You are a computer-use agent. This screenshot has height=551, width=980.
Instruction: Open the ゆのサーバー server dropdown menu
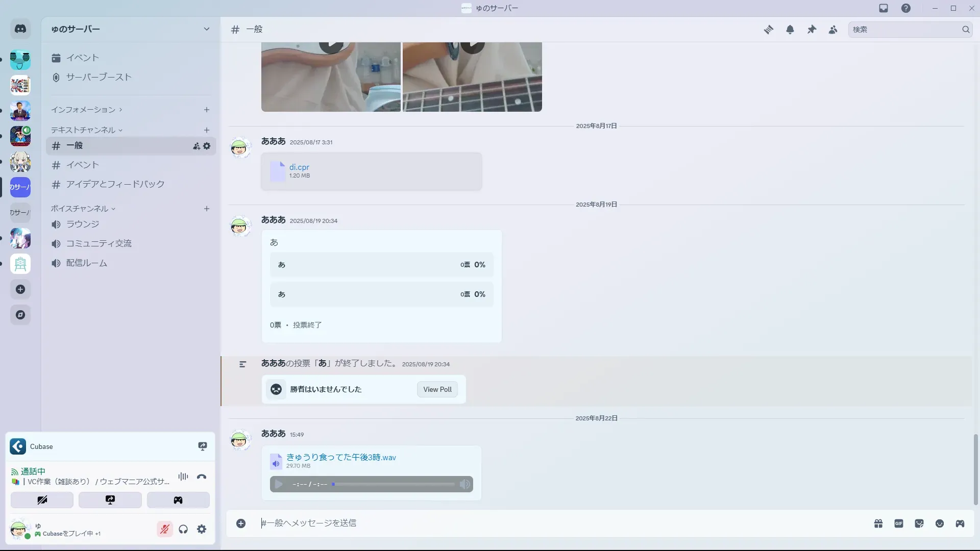[206, 29]
